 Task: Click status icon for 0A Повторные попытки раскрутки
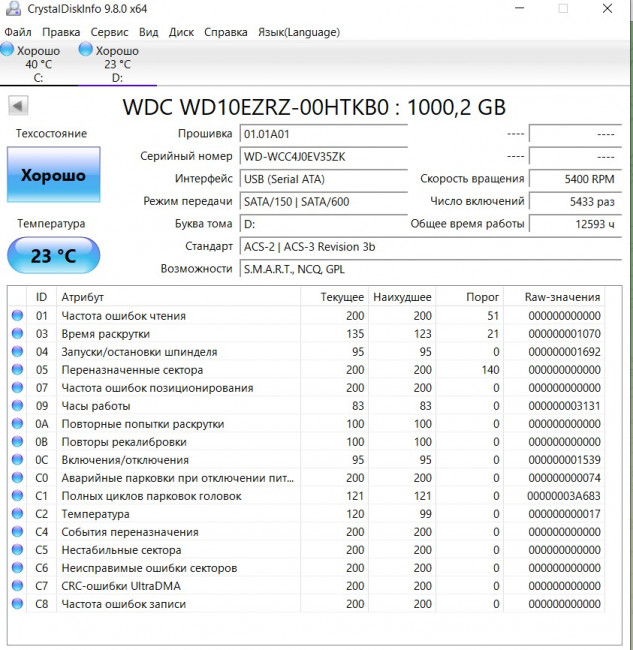click(x=17, y=424)
